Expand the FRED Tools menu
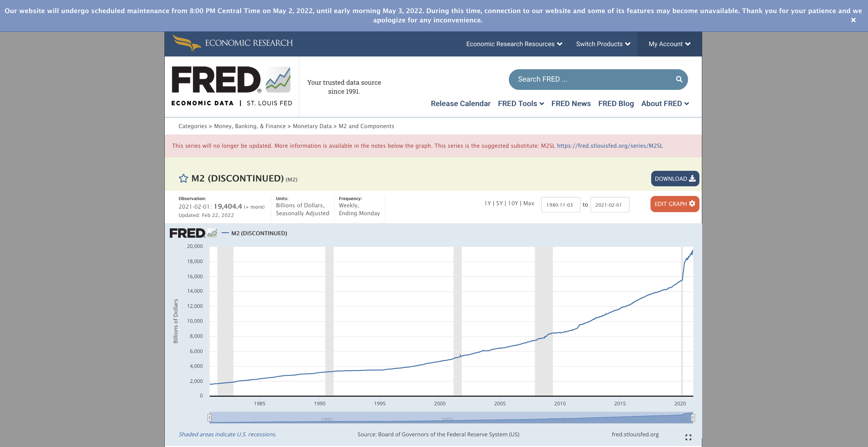Screen dimensions: 868x447 pos(521,104)
